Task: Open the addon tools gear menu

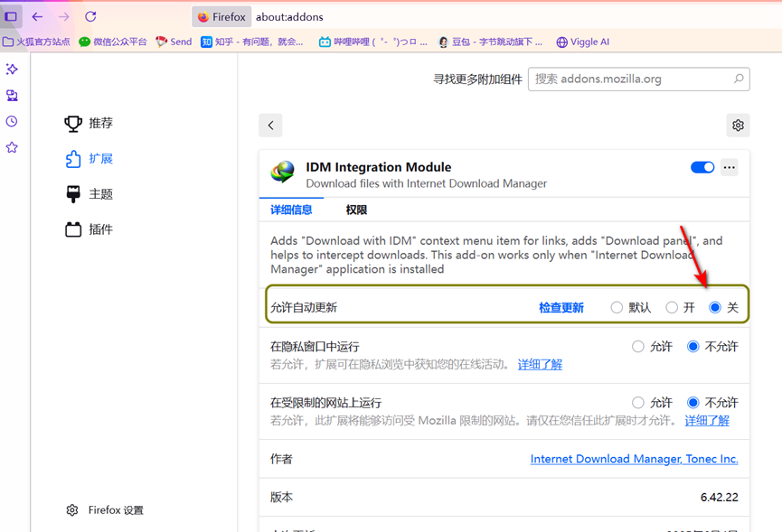Action: pos(738,125)
